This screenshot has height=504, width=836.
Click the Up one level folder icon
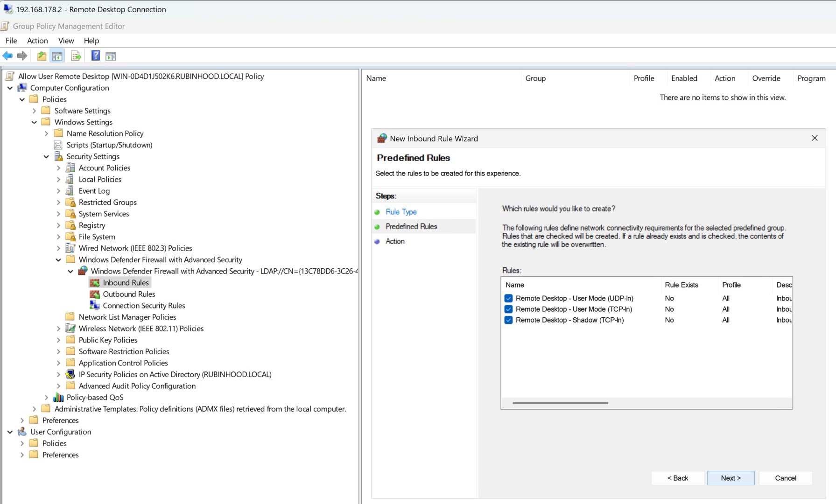click(42, 56)
